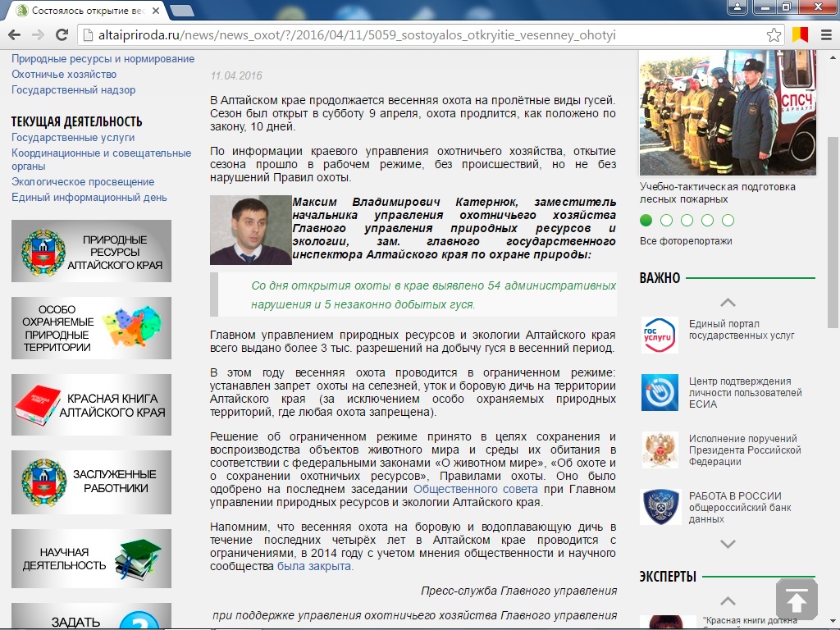Select the second photo carousel dot

(x=666, y=220)
